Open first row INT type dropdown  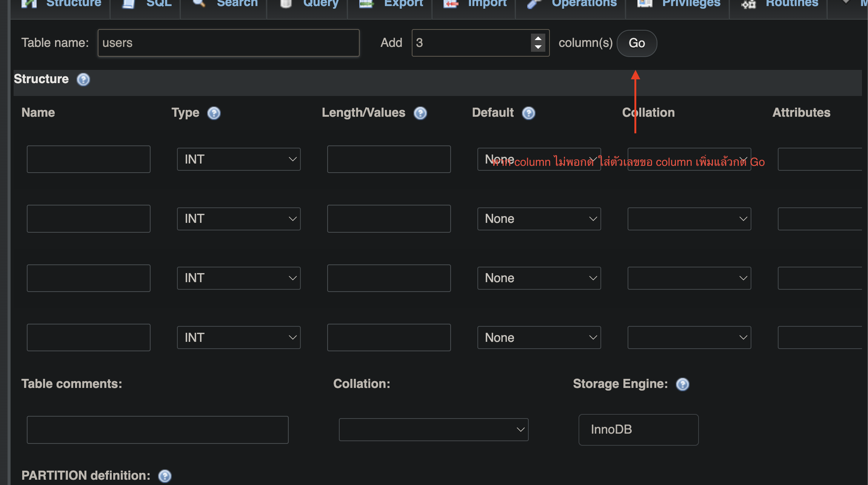239,159
